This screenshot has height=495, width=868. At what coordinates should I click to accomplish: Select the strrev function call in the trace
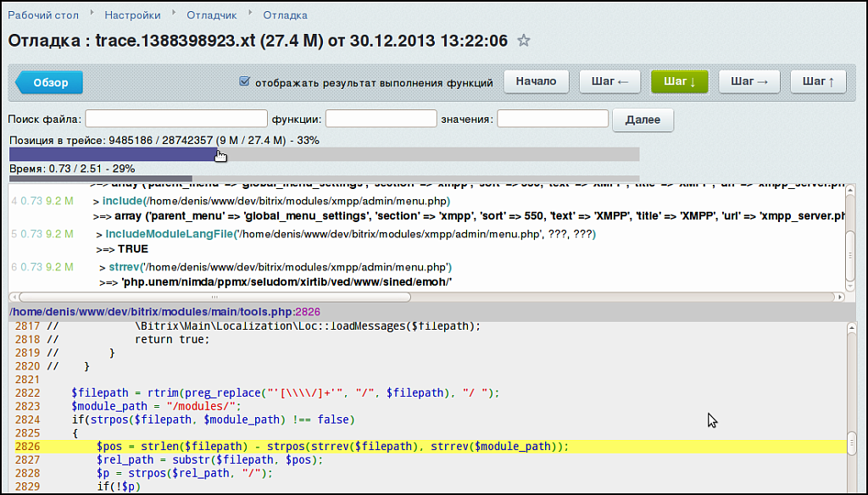coord(123,267)
